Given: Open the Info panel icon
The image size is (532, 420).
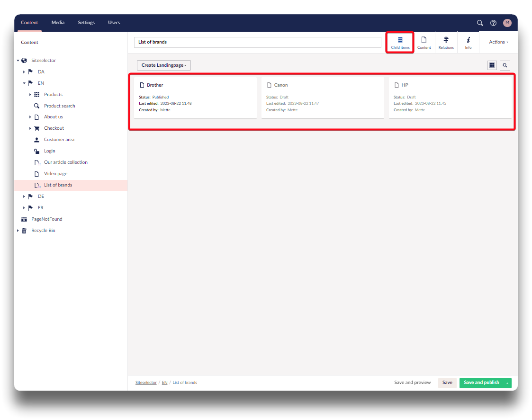Looking at the screenshot, I should [468, 43].
